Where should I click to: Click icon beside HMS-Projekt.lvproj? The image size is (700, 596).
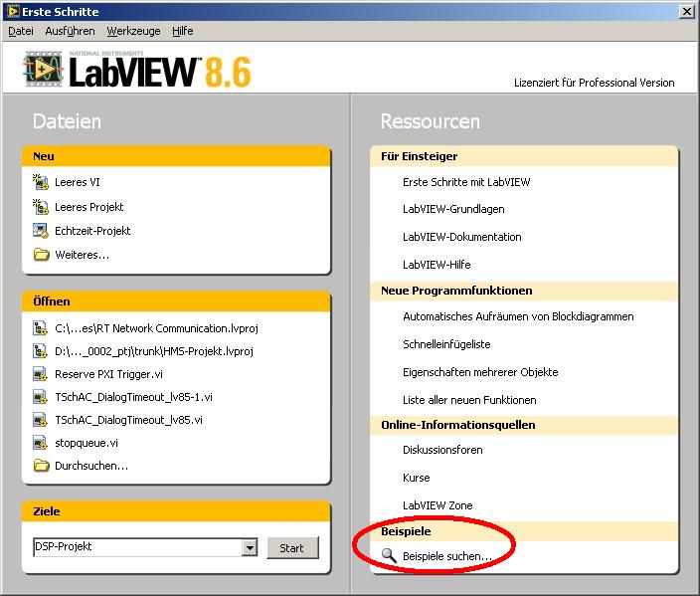click(x=40, y=351)
